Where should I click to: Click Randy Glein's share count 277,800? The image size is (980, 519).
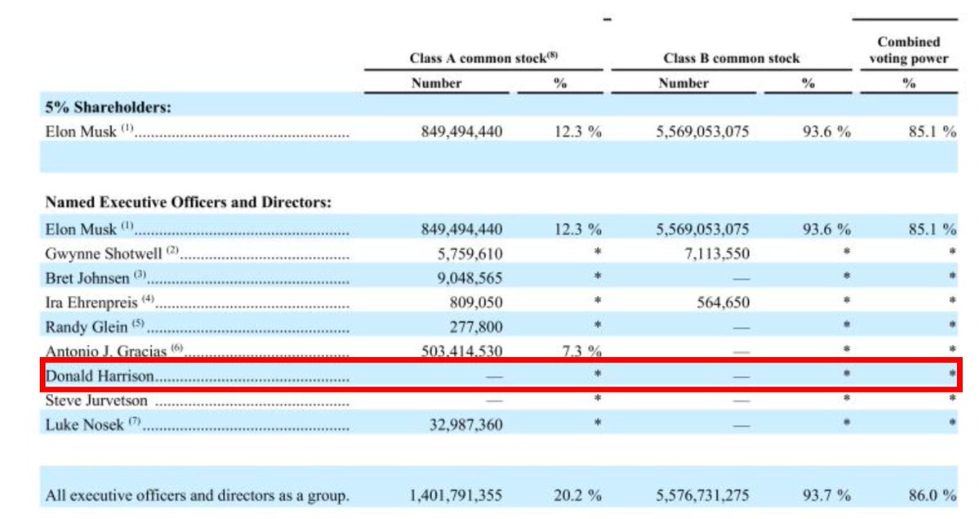point(476,327)
